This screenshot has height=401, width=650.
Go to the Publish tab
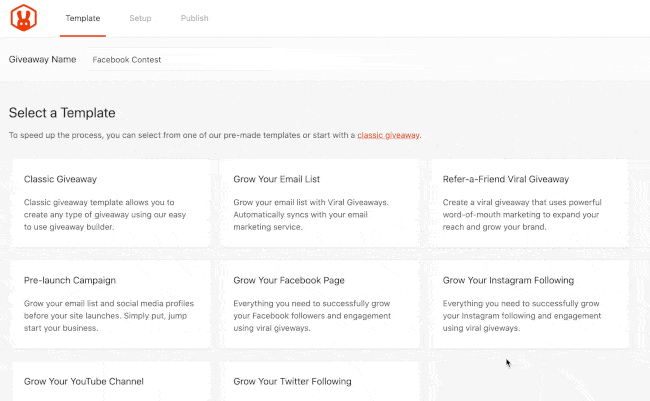pos(194,18)
